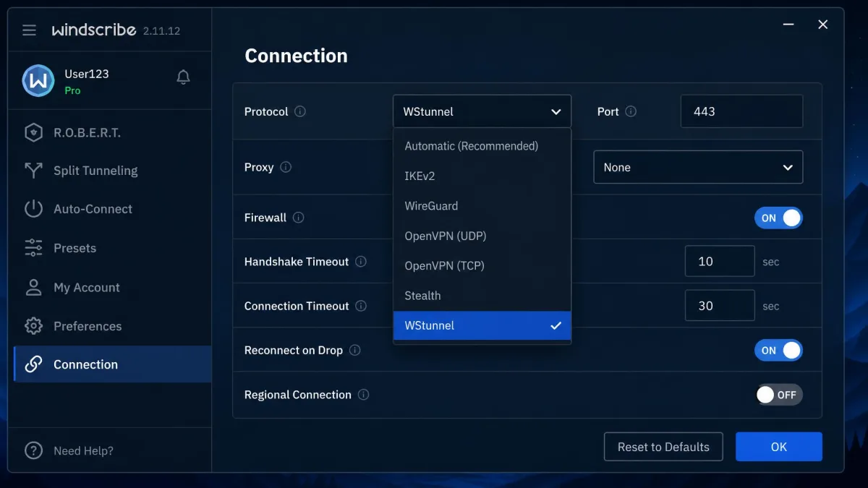
Task: Pick OpenVPN (TCP) from the list
Action: point(482,265)
